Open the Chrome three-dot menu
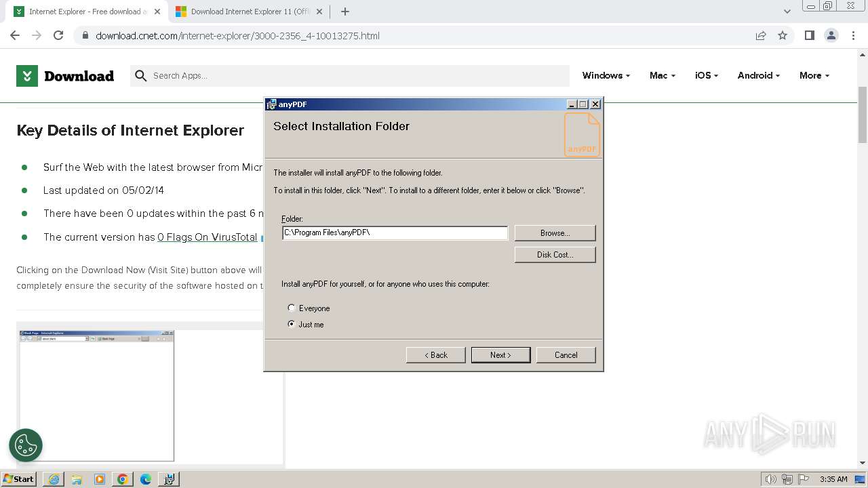 click(x=853, y=35)
